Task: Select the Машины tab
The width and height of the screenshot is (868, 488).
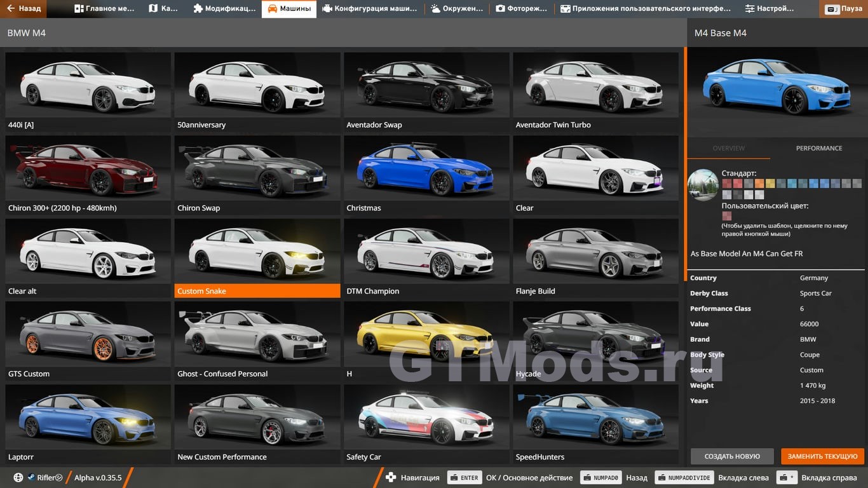Action: 289,9
